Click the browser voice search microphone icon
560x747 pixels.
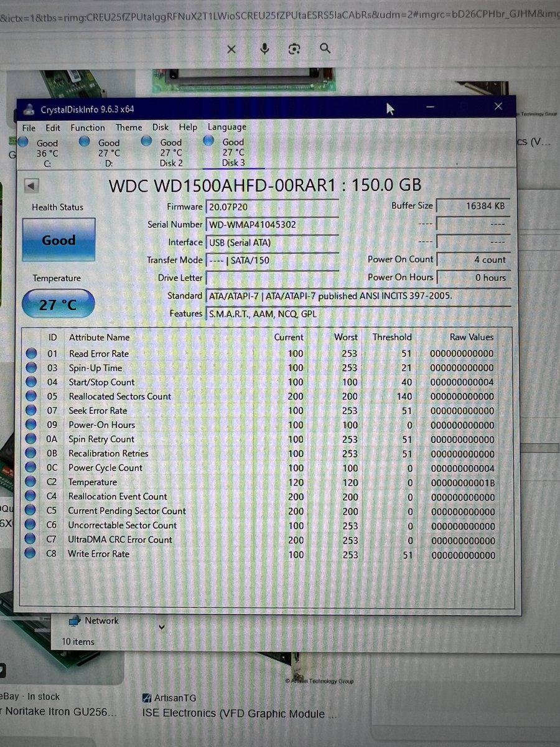[264, 49]
